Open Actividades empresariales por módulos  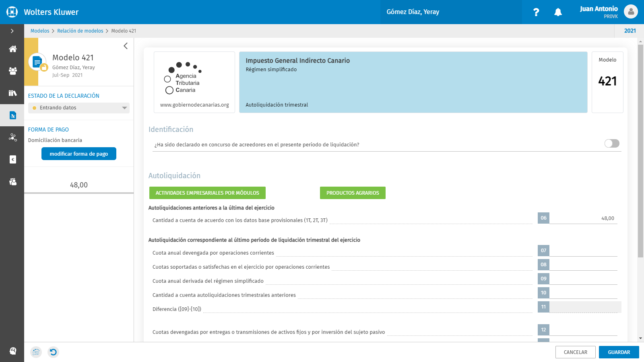[x=207, y=193]
